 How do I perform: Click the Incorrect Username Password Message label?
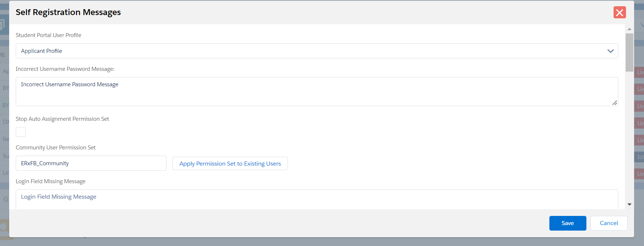coord(65,69)
